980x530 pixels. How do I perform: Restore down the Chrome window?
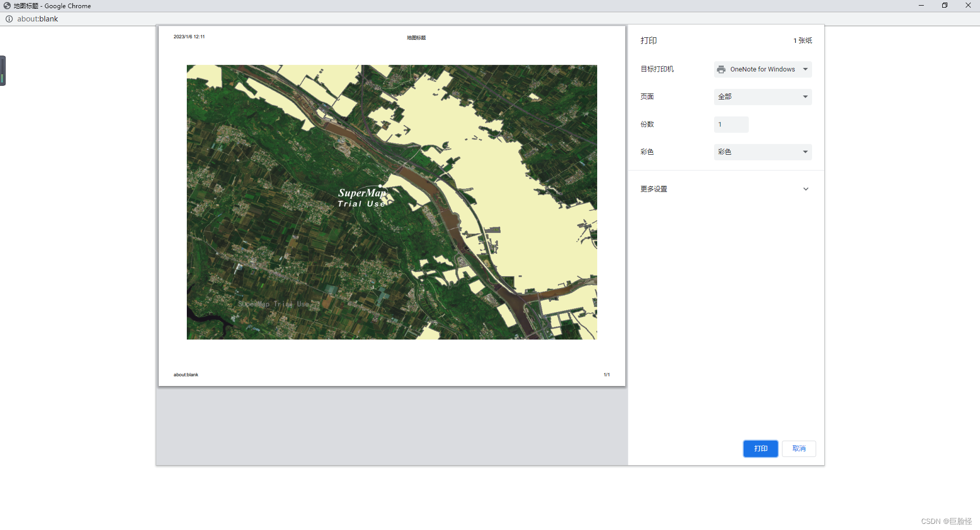(945, 6)
